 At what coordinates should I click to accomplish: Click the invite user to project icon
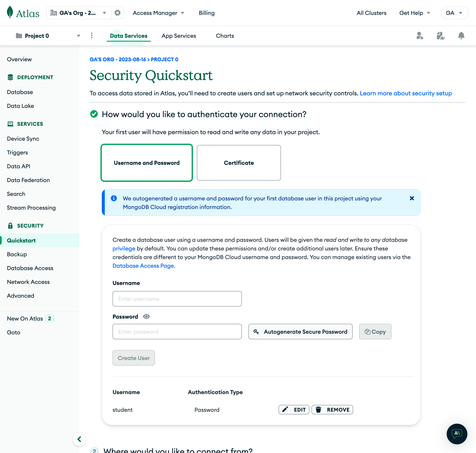(420, 36)
